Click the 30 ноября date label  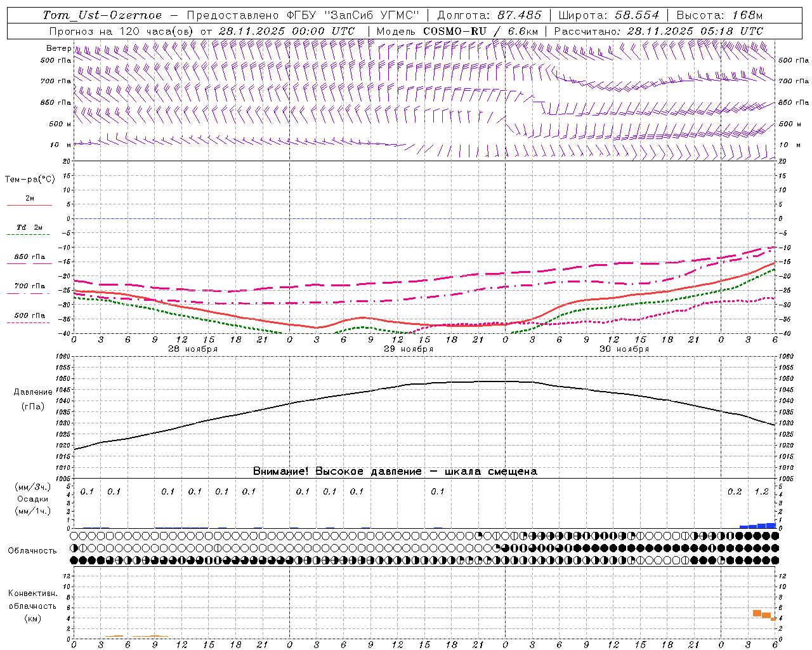tap(624, 349)
